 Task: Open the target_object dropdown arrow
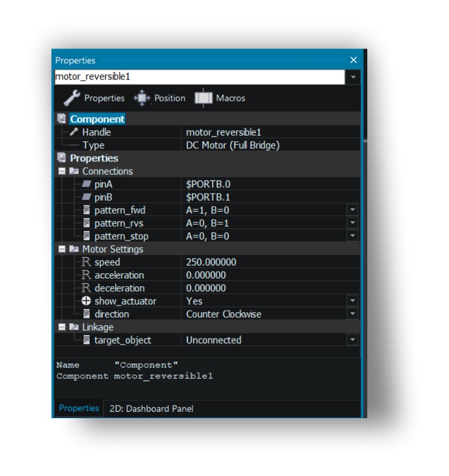(x=353, y=340)
